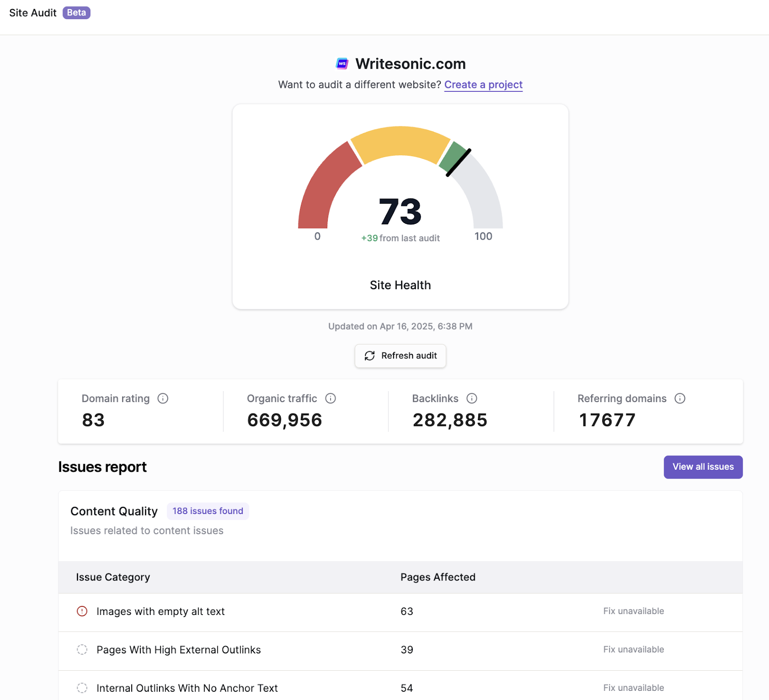Click the Pages Affected column header
Viewport: 769px width, 700px height.
[x=438, y=577]
